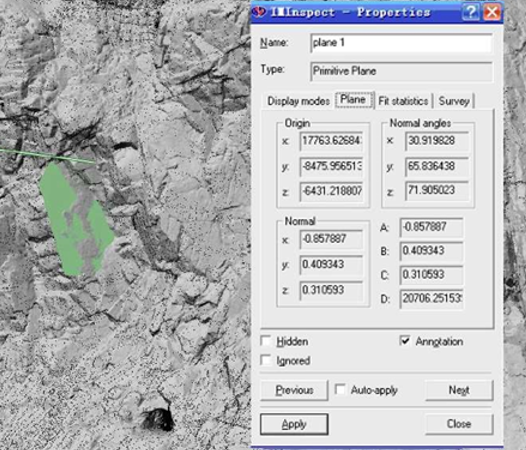Open the Fit statistics tab
The height and width of the screenshot is (450, 526).
point(403,101)
